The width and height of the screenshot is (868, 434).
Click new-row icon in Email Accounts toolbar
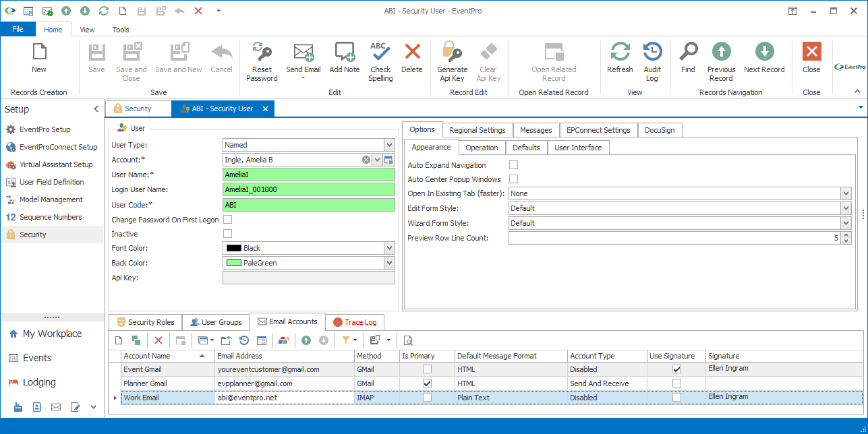[119, 340]
